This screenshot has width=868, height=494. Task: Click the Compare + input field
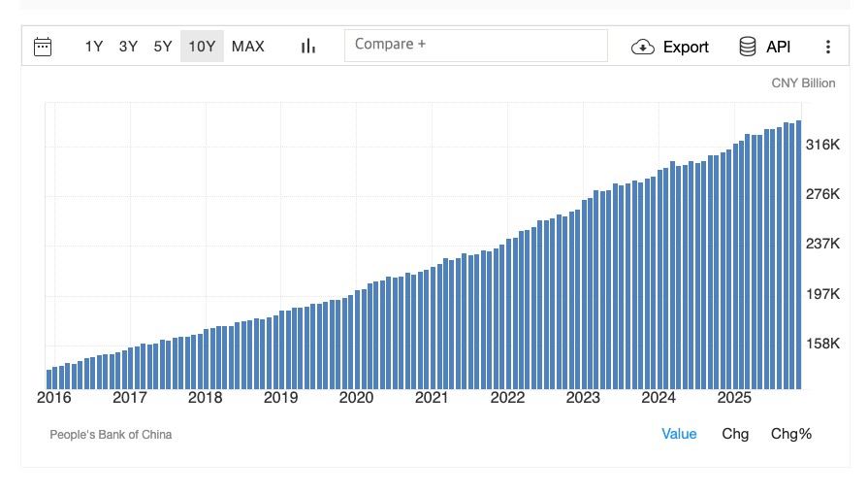[x=475, y=45]
